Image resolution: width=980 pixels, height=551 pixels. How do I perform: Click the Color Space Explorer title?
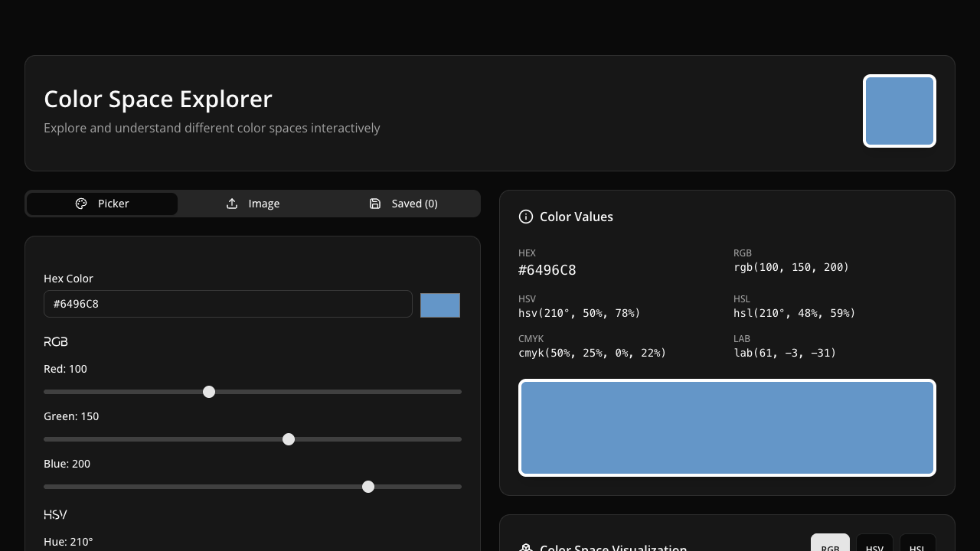[x=158, y=99]
